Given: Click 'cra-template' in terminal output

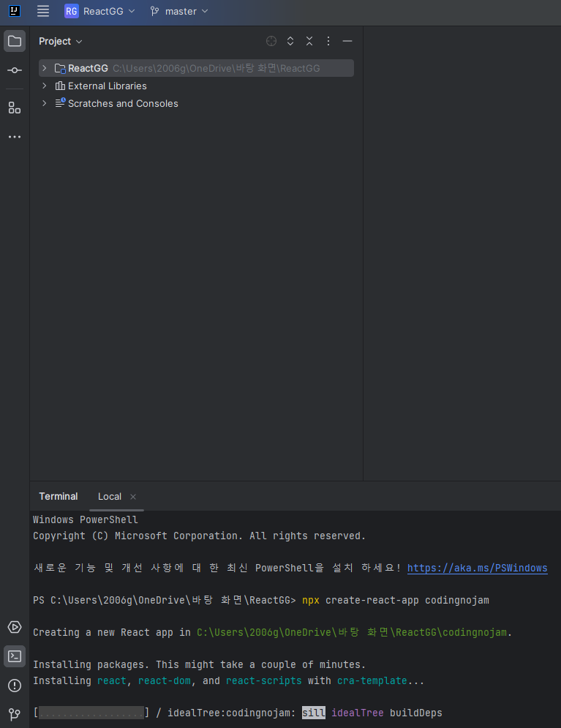Looking at the screenshot, I should pyautogui.click(x=372, y=680).
